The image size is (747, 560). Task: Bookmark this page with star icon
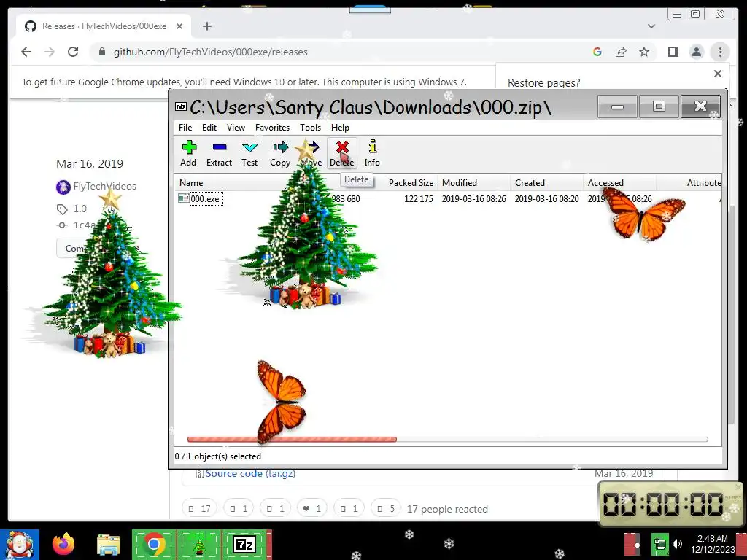pos(644,52)
